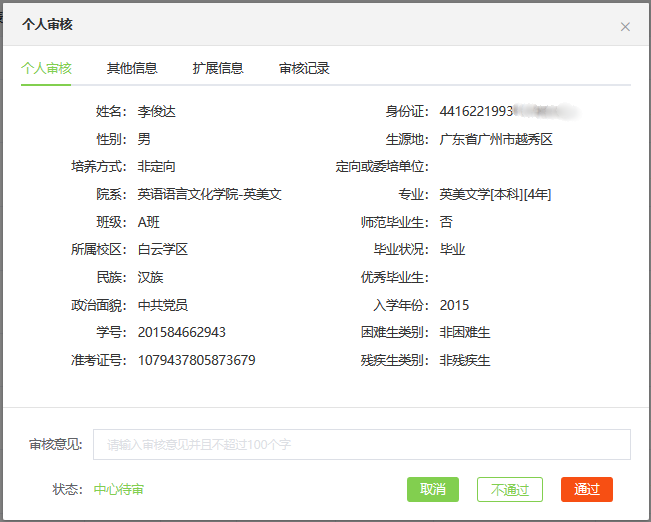This screenshot has height=522, width=651.
Task: Click the status text 中心待审
Action: (119, 489)
